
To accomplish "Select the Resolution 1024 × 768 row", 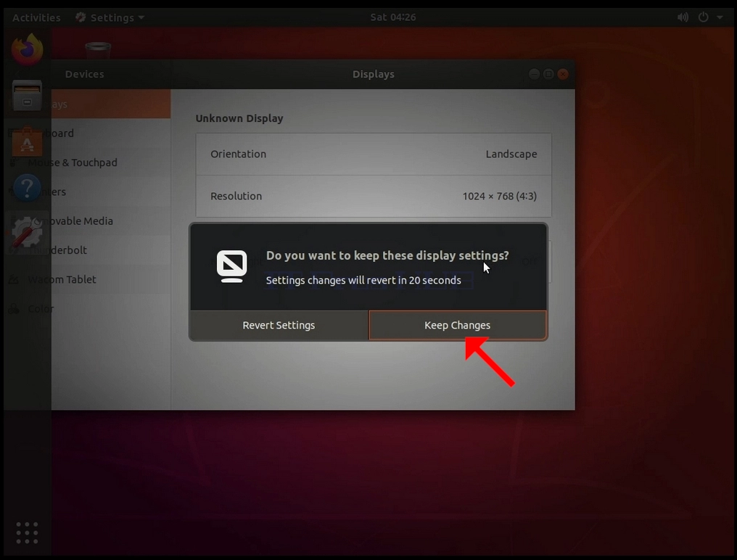I will coord(374,196).
